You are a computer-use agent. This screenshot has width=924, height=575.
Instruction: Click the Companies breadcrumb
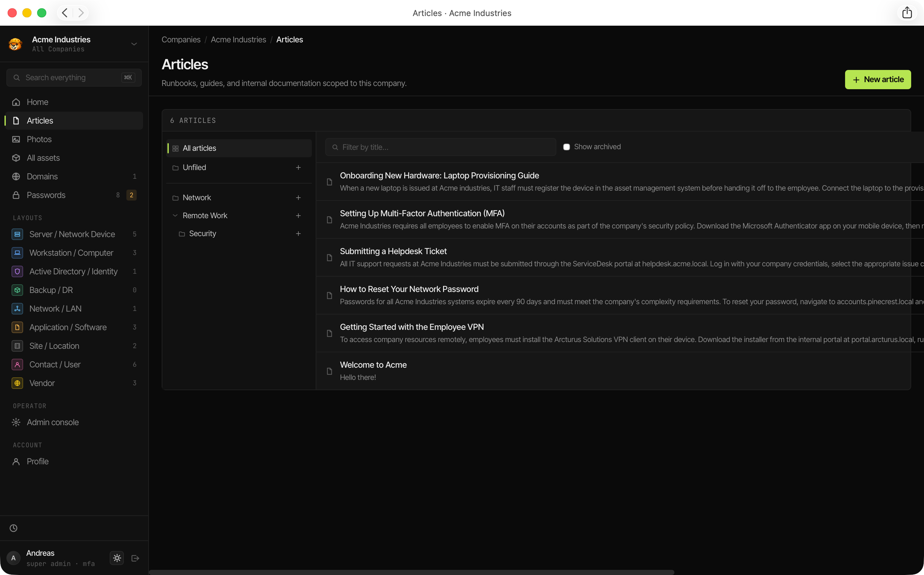(181, 39)
